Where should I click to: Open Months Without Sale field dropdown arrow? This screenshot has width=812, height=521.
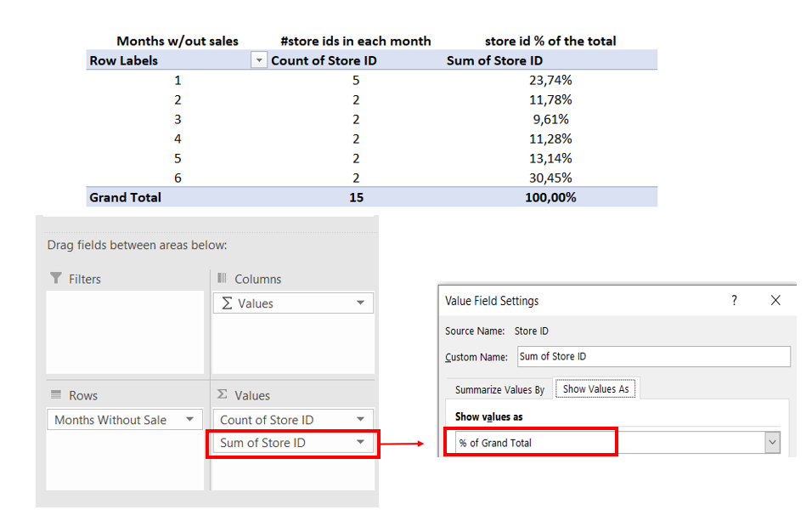190,419
